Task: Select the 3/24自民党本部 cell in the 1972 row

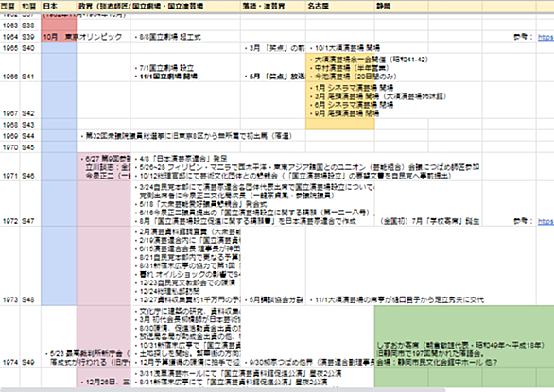Action: click(x=185, y=204)
